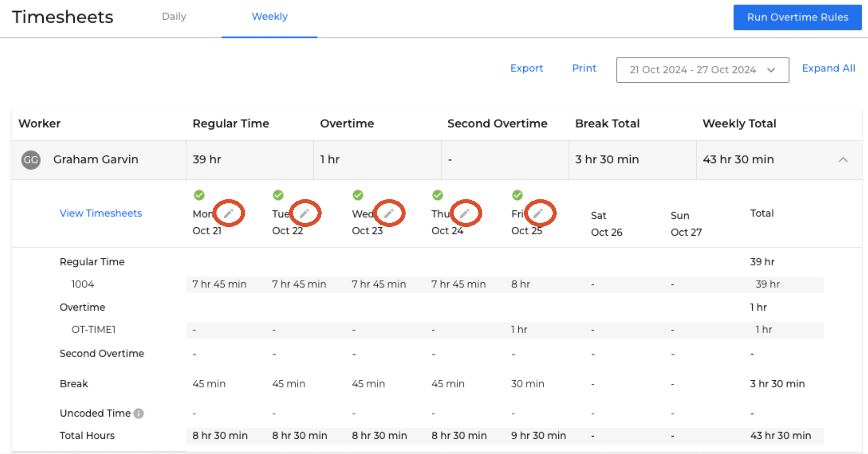Click Expand All workers link
This screenshot has height=454, width=868.
point(828,68)
